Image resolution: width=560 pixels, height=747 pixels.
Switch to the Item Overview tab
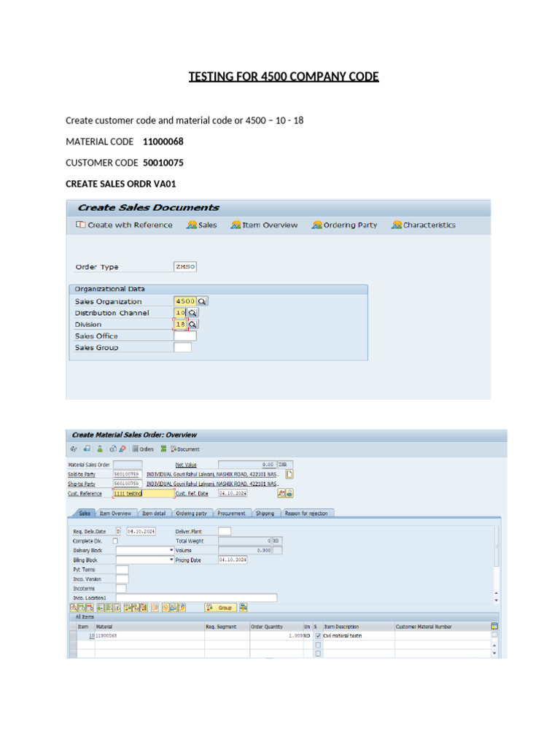(x=115, y=513)
